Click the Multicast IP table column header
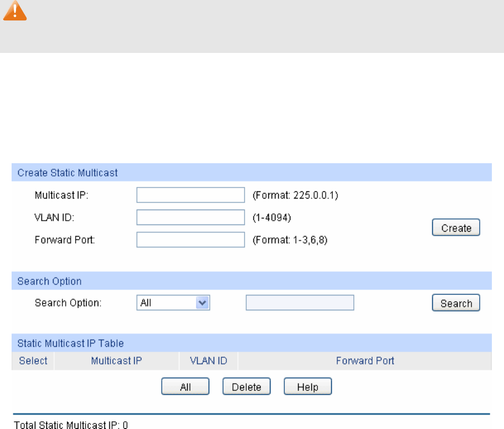504x429 pixels. (117, 361)
